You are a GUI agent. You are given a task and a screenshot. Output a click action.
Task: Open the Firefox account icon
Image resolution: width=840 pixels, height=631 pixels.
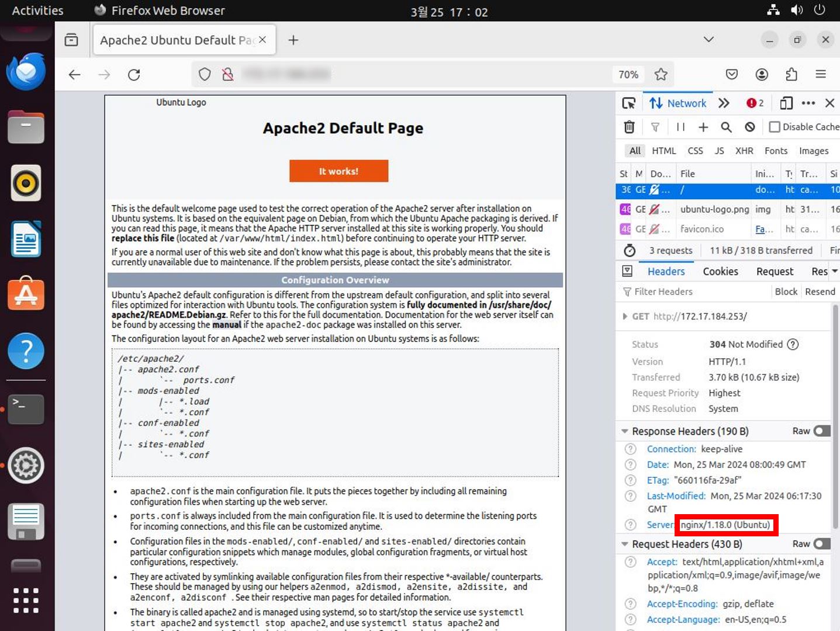point(762,74)
